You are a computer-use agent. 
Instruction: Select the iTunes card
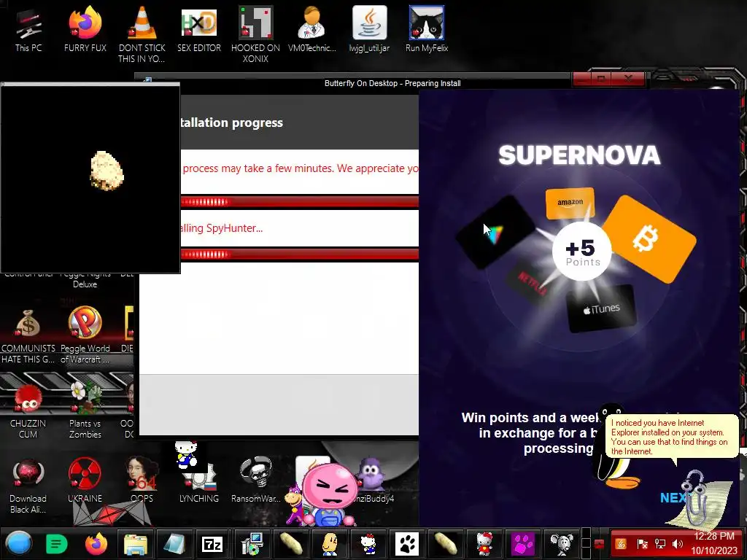[x=601, y=308]
